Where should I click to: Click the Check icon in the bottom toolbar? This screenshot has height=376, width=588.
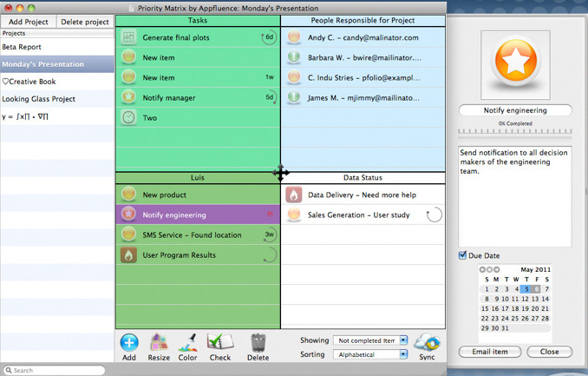220,343
